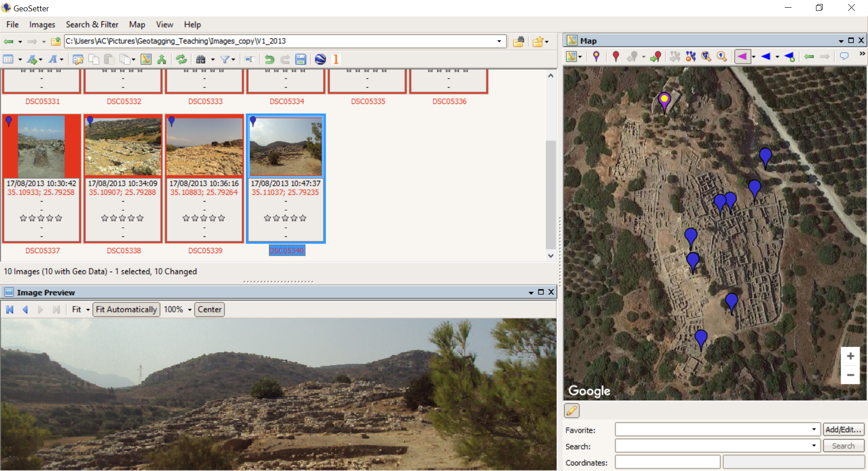Screen dimensions: 868x471
Task: Click the Add/Edit... button
Action: (x=843, y=429)
